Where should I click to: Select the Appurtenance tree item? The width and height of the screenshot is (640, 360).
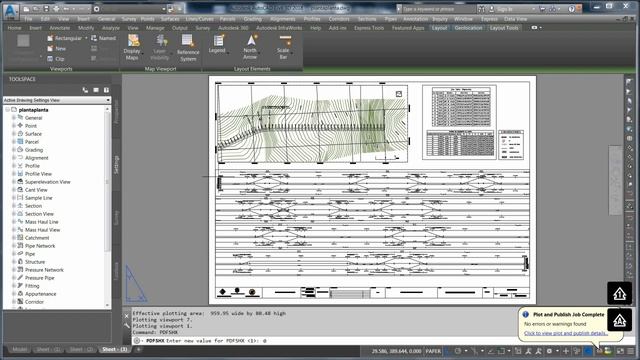pyautogui.click(x=40, y=294)
